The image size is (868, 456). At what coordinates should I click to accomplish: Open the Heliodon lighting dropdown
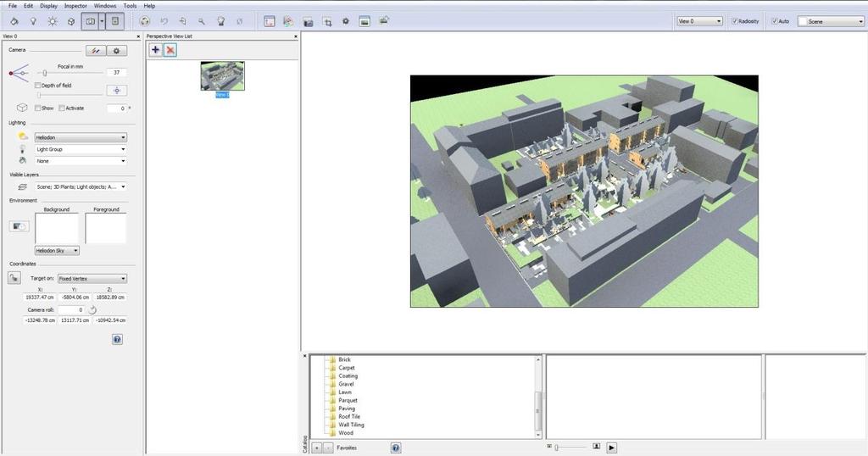click(x=81, y=137)
